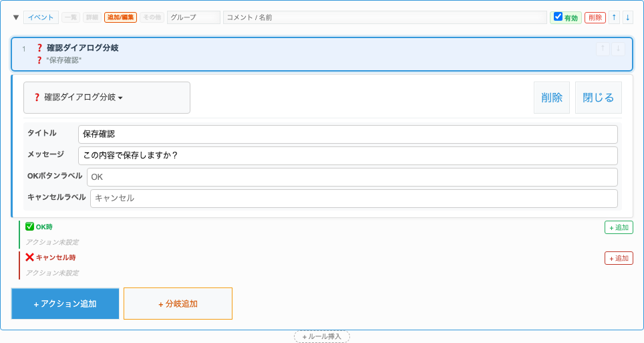The width and height of the screenshot is (644, 343).
Task: Move rule down with header down arrow
Action: click(627, 17)
